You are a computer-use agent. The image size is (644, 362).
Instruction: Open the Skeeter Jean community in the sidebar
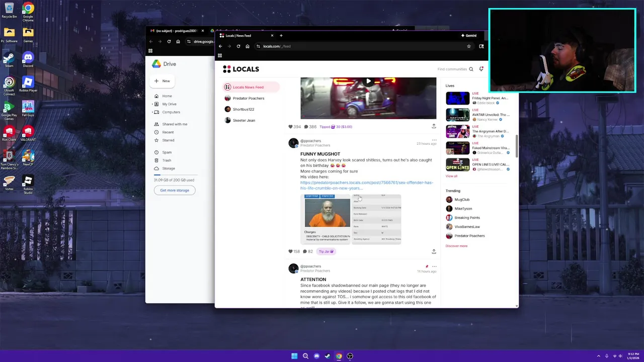click(x=240, y=120)
